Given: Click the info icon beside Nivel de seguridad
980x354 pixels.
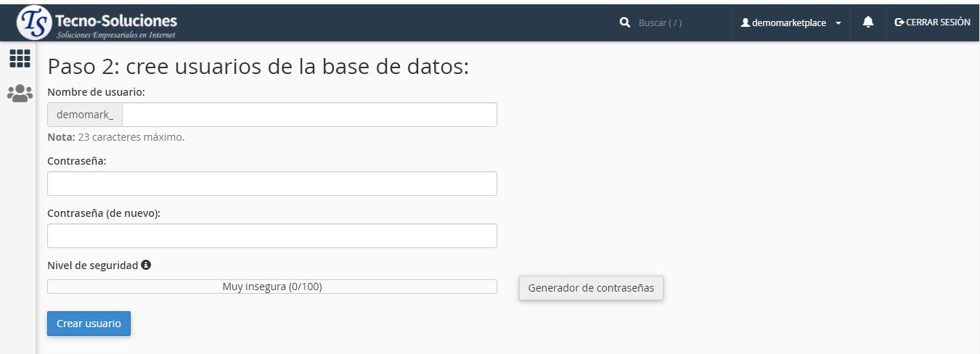Looking at the screenshot, I should click(x=146, y=265).
